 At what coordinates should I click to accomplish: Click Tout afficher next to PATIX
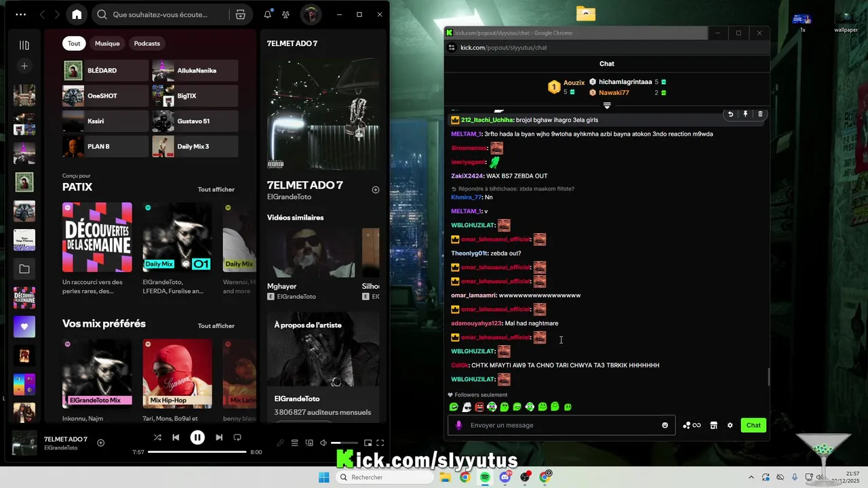[x=216, y=190]
